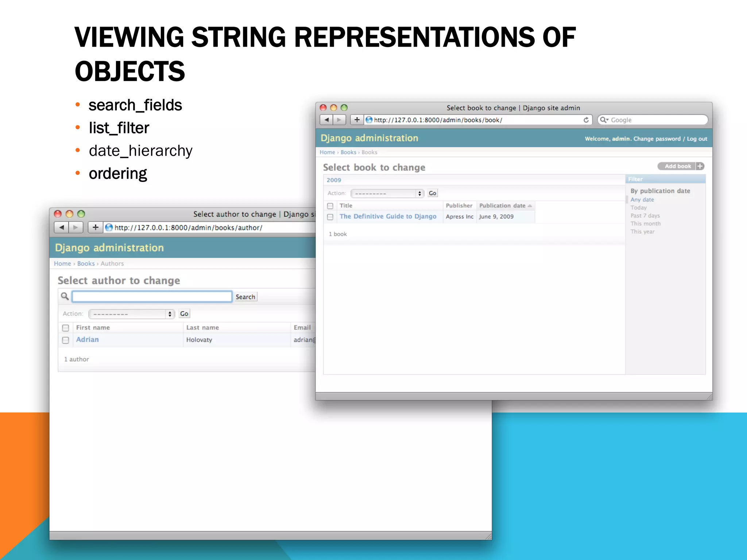Sort books by Publication date column header

[x=502, y=206]
